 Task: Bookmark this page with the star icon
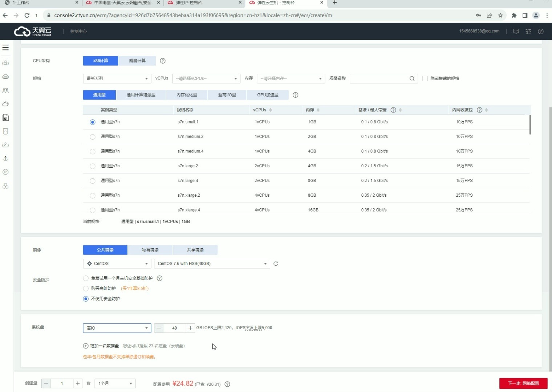[500, 15]
